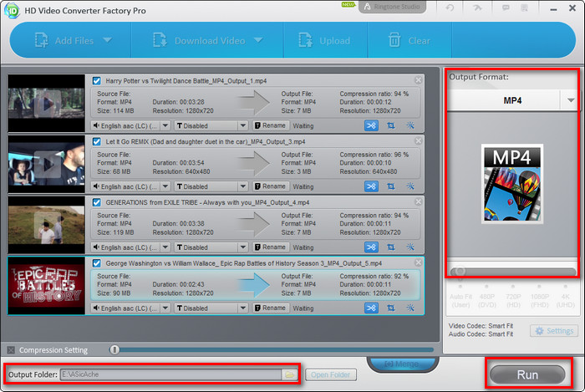Click the undo arrow in title bar
Image resolution: width=585 pixels, height=392 pixels.
click(450, 8)
